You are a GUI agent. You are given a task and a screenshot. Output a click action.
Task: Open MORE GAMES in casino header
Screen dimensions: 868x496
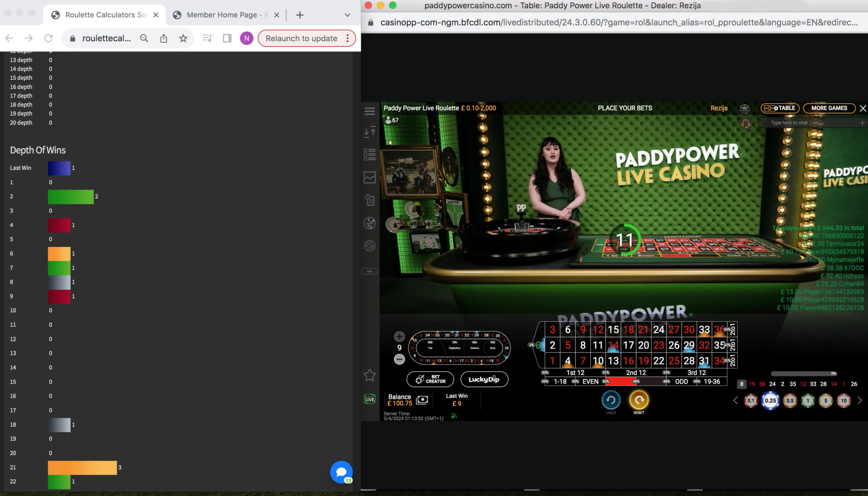[x=829, y=108]
